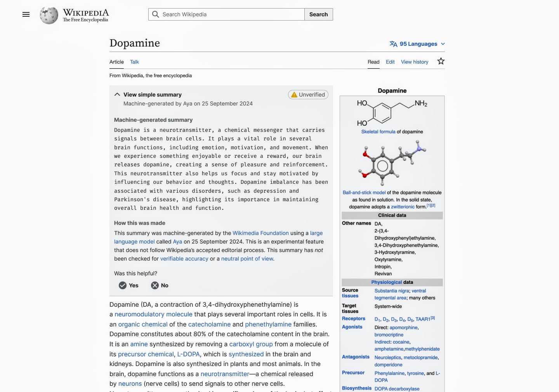Open the neuromodulatory molecule link
Image resolution: width=559 pixels, height=392 pixels.
153,314
